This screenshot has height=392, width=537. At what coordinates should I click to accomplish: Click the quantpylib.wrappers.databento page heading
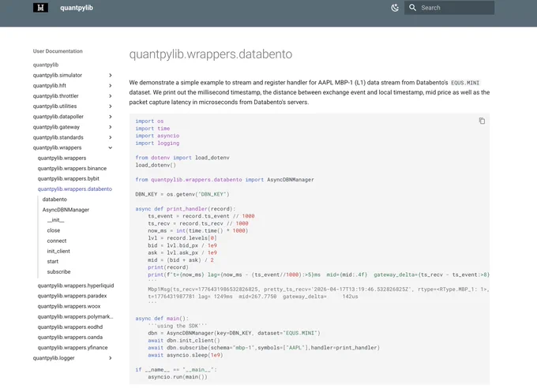211,54
